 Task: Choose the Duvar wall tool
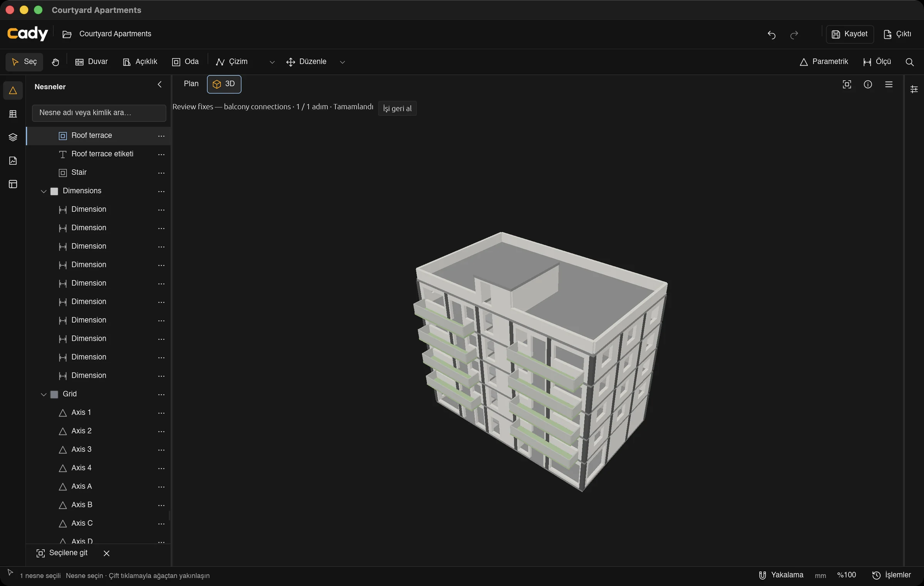92,62
